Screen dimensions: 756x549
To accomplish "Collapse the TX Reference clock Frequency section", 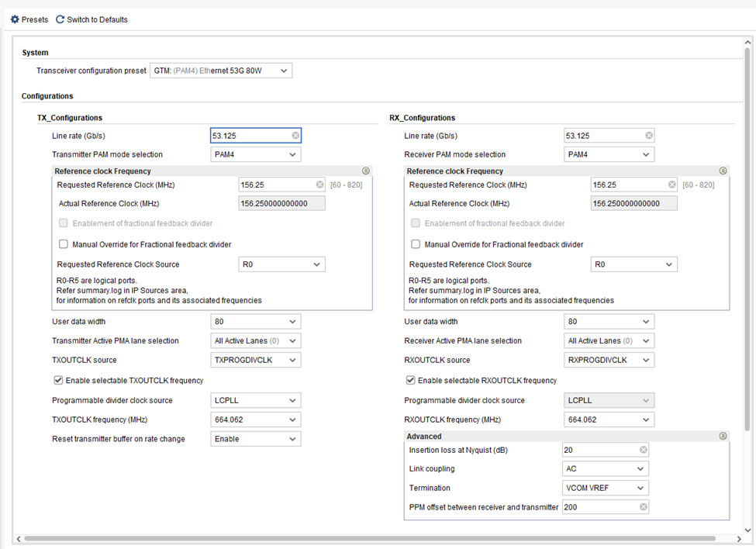I will 366,171.
